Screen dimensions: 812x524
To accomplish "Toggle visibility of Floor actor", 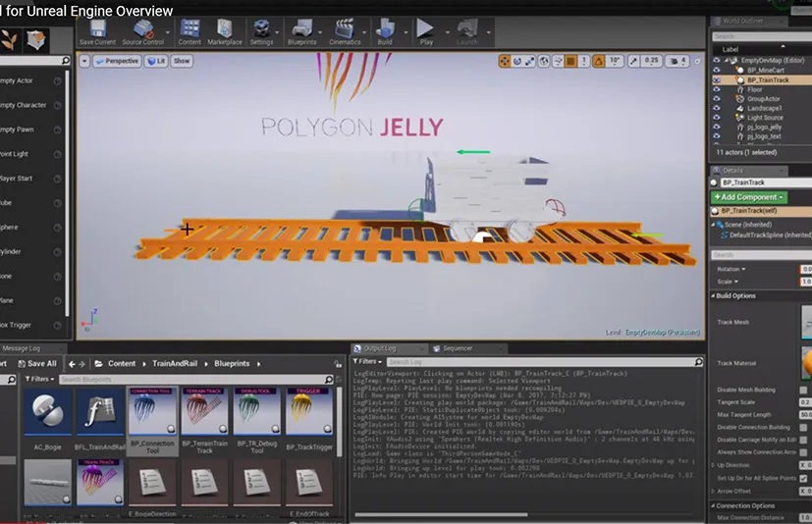I will tap(717, 89).
